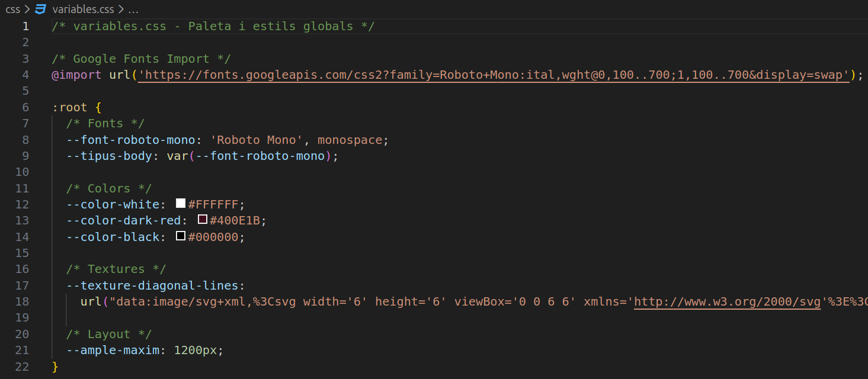Select line 6 via its line number
The height and width of the screenshot is (379, 868).
tap(25, 107)
